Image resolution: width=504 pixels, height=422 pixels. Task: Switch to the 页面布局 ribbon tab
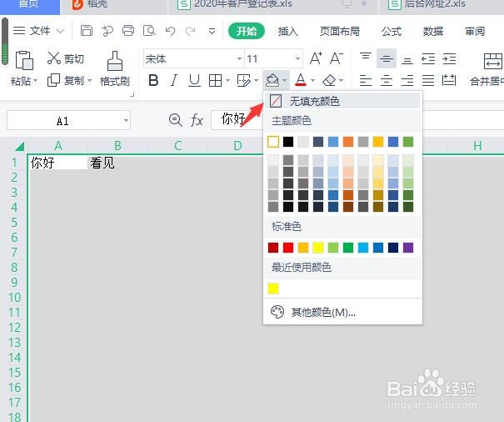click(339, 31)
